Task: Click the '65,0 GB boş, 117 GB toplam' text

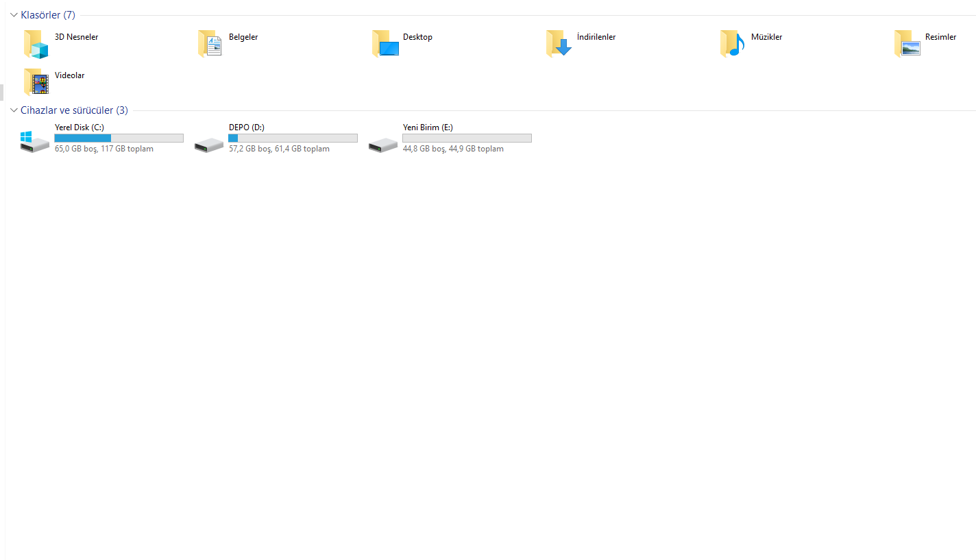Action: point(104,149)
